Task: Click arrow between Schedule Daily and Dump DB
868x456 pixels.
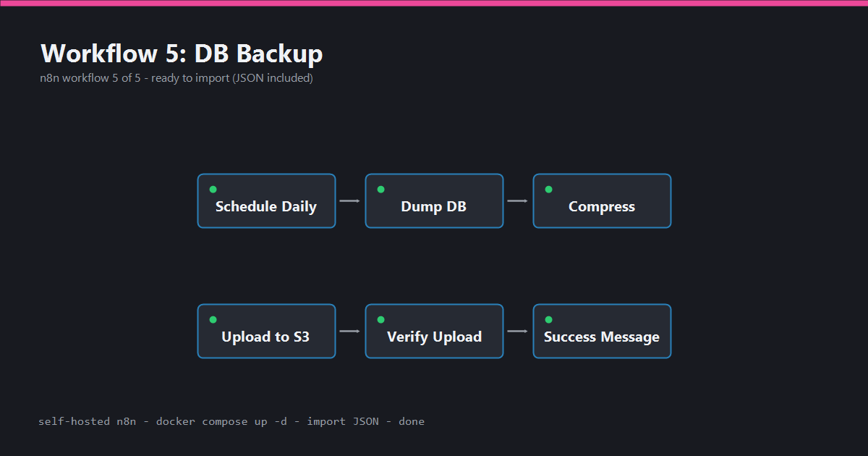Action: [350, 200]
